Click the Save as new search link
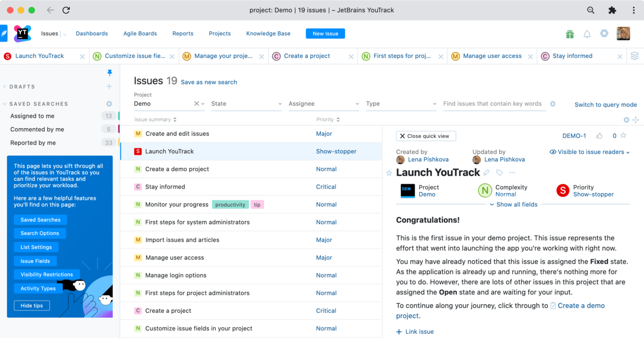644x338 pixels. 209,82
